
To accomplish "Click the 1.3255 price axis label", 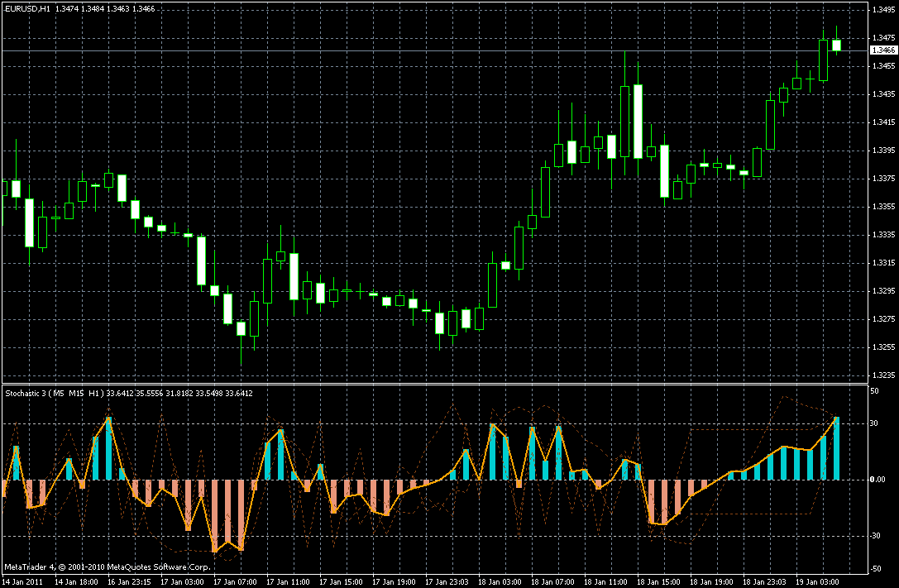I will [883, 347].
